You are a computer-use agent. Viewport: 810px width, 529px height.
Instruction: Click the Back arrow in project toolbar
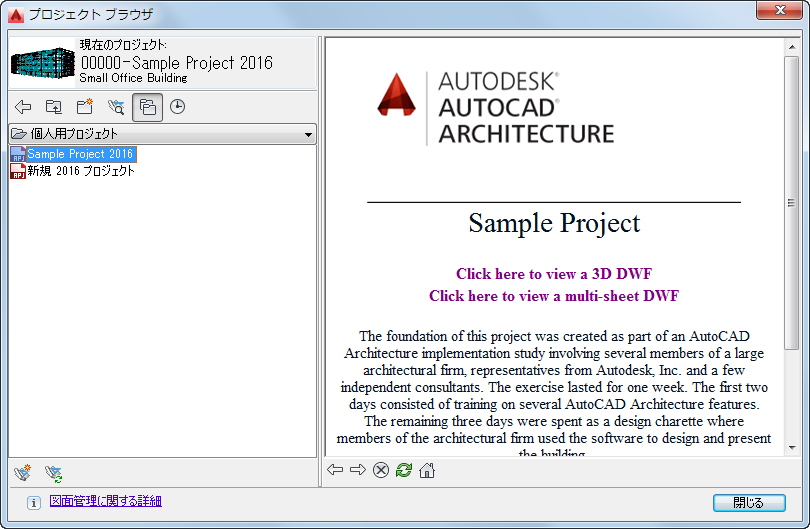click(x=23, y=107)
